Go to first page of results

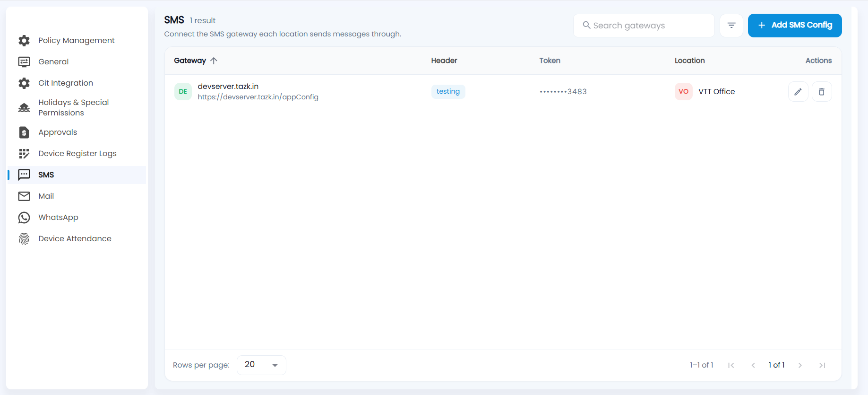731,365
